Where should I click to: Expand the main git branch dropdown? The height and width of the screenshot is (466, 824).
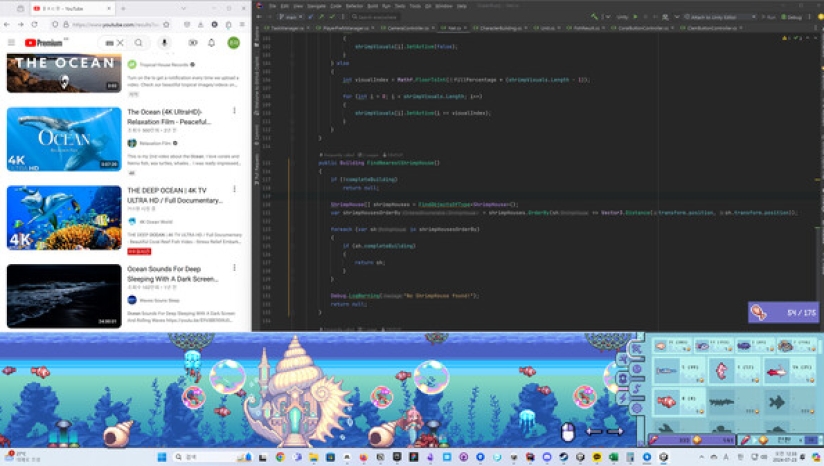coord(291,17)
